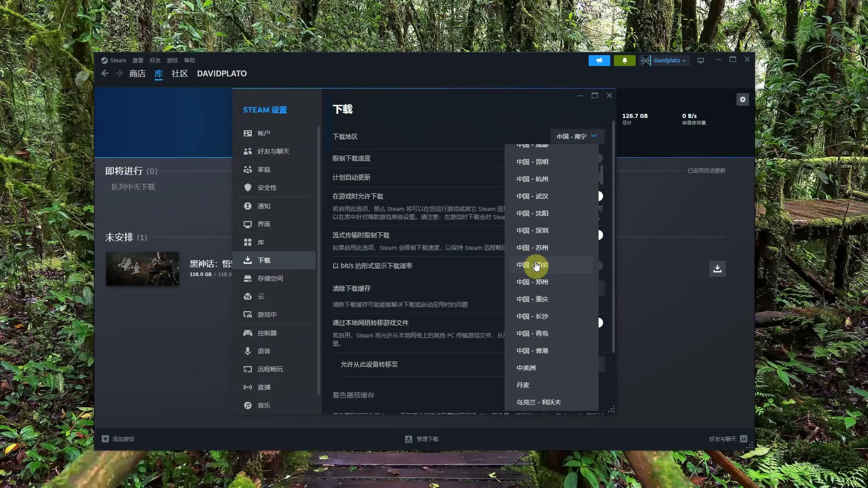The width and height of the screenshot is (868, 488).
Task: Go back with the left arrow
Action: click(105, 73)
